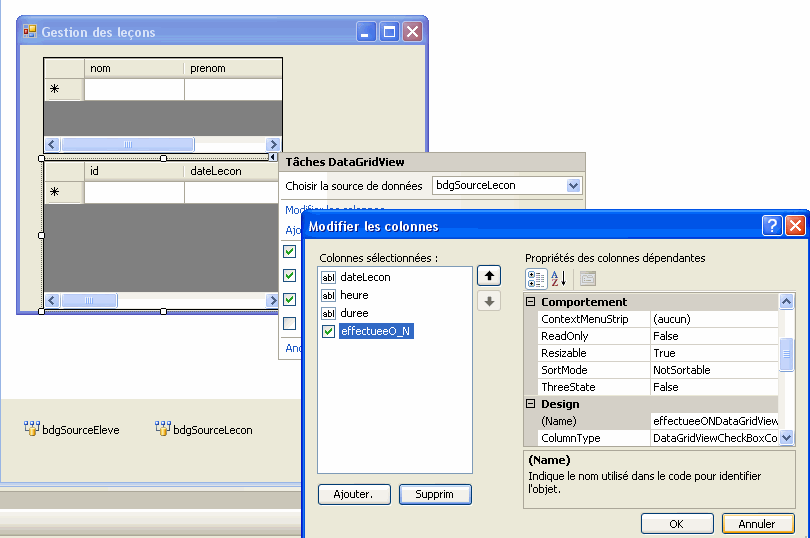The height and width of the screenshot is (538, 810).
Task: Enable the unchecked fourth checkbox in Tâches panel
Action: click(x=289, y=324)
